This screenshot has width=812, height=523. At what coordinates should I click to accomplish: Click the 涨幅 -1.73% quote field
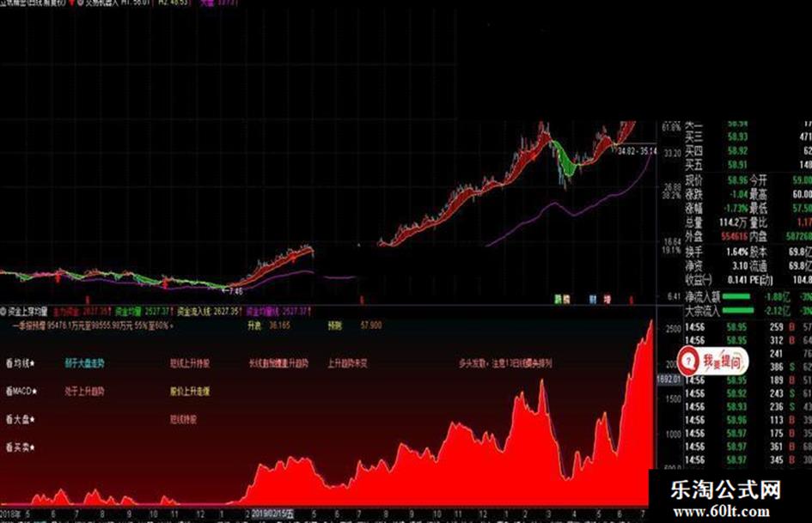point(717,208)
